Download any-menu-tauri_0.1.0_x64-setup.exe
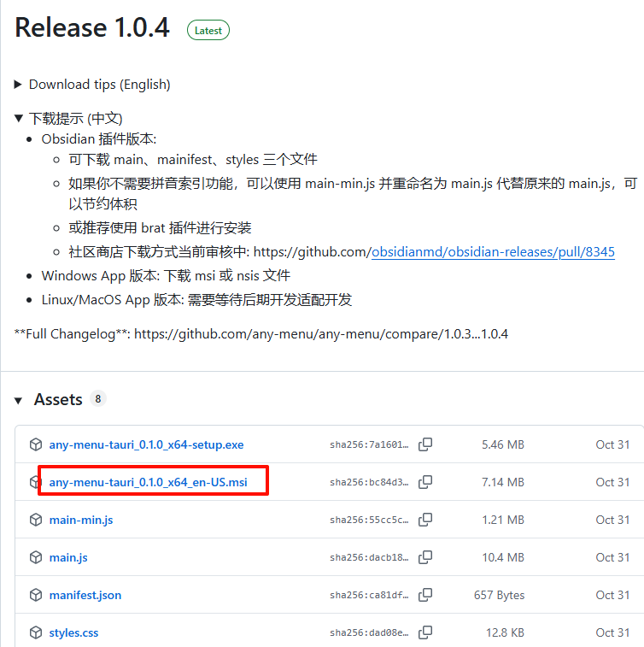Image resolution: width=644 pixels, height=647 pixels. pos(146,444)
